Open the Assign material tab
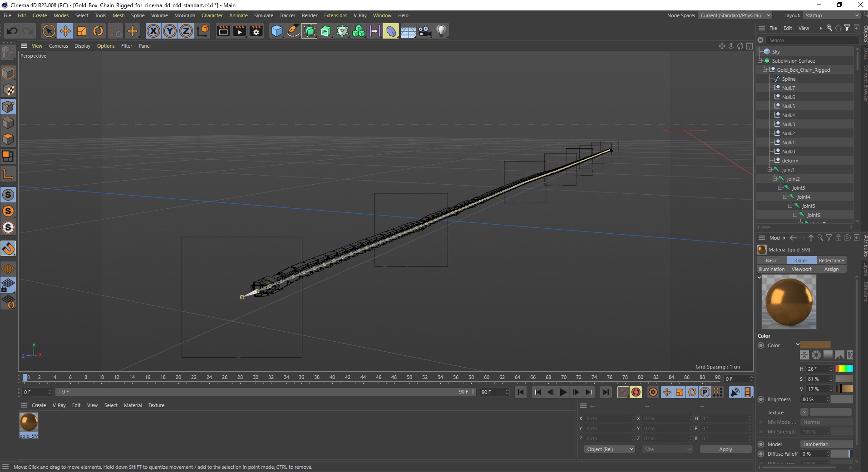This screenshot has width=868, height=472. pos(831,269)
